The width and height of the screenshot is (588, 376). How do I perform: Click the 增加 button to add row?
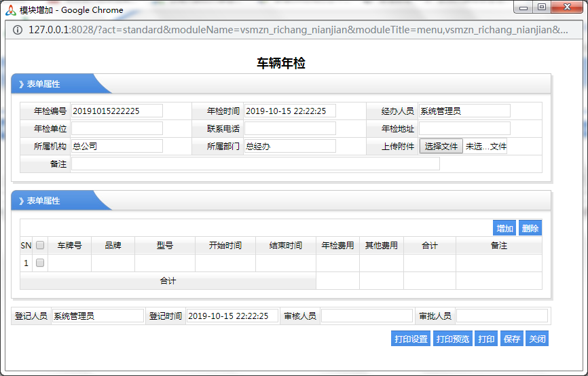(504, 229)
